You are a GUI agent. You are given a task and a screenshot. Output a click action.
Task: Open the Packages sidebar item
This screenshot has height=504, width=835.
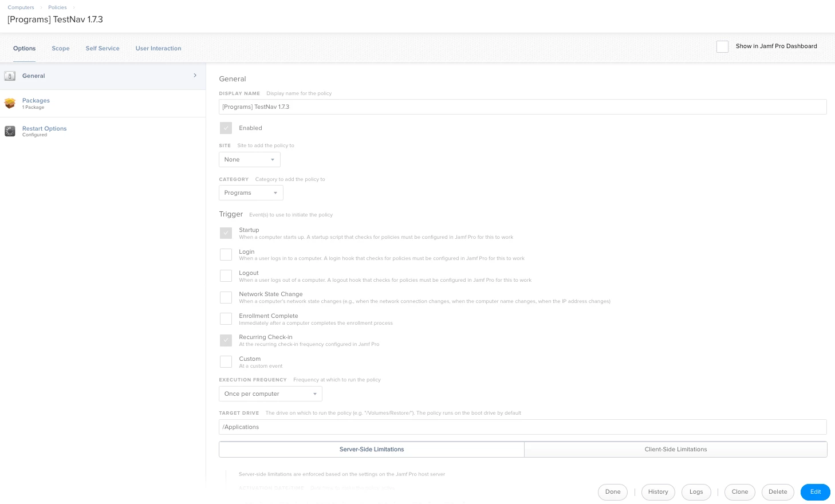pos(103,104)
